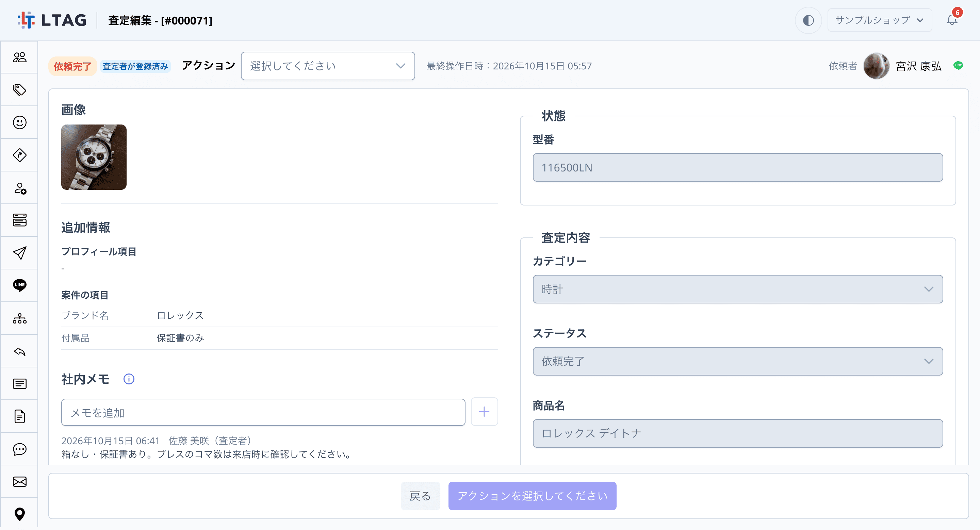Open the サンプルショップ shop selector
The image size is (980, 530).
click(x=880, y=20)
